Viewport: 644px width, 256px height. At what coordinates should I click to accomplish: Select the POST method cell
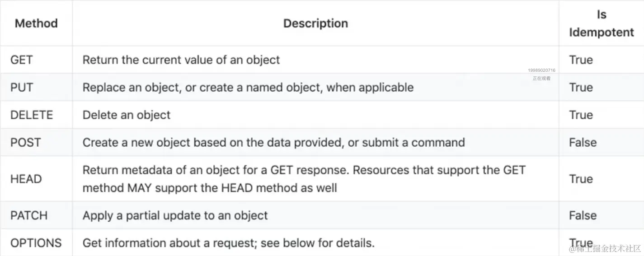(x=25, y=142)
